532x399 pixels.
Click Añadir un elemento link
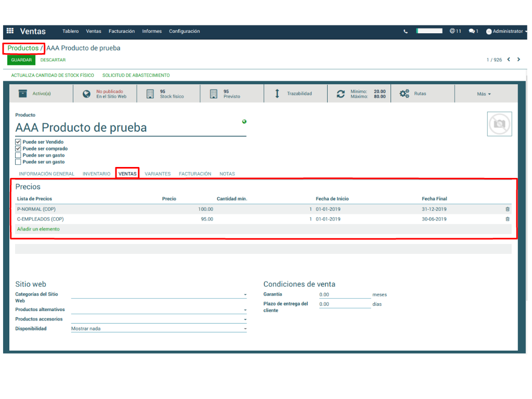(x=38, y=229)
